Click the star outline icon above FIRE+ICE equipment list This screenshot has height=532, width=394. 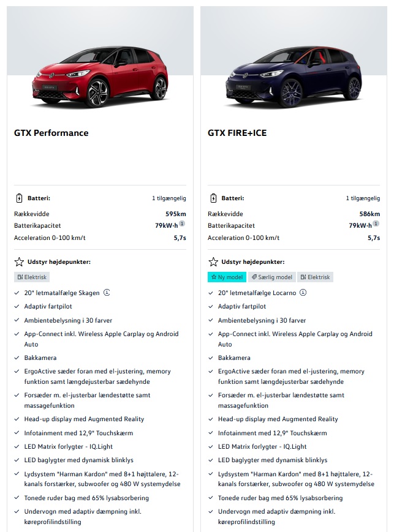[213, 263]
